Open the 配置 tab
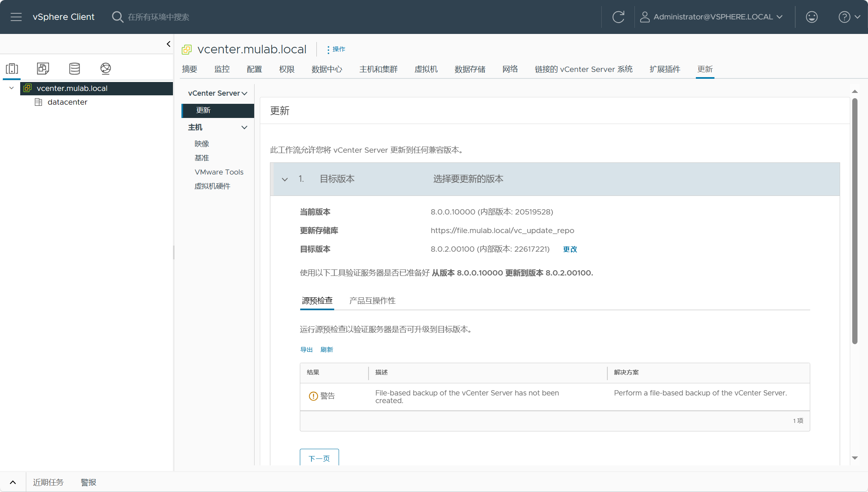Image resolution: width=868 pixels, height=492 pixels. (254, 69)
